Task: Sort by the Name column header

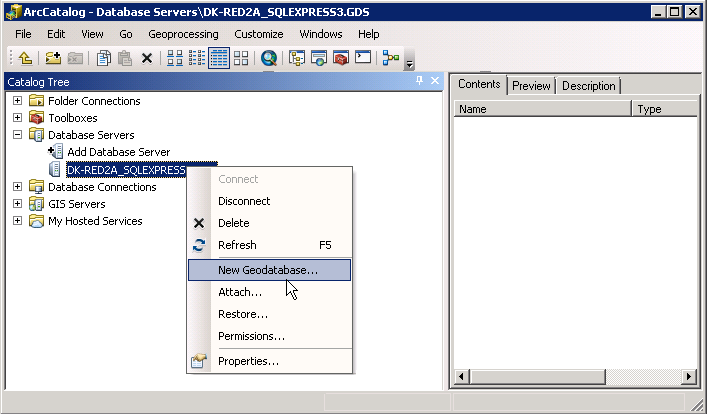Action: [542, 109]
